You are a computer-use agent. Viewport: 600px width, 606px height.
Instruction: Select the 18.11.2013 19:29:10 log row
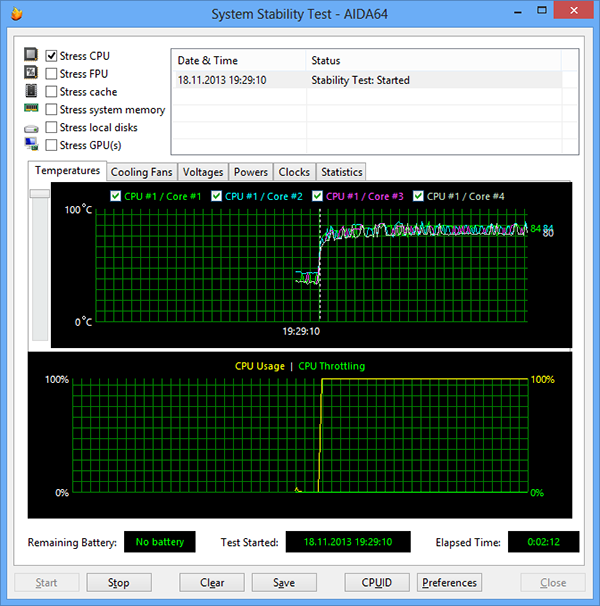click(367, 80)
